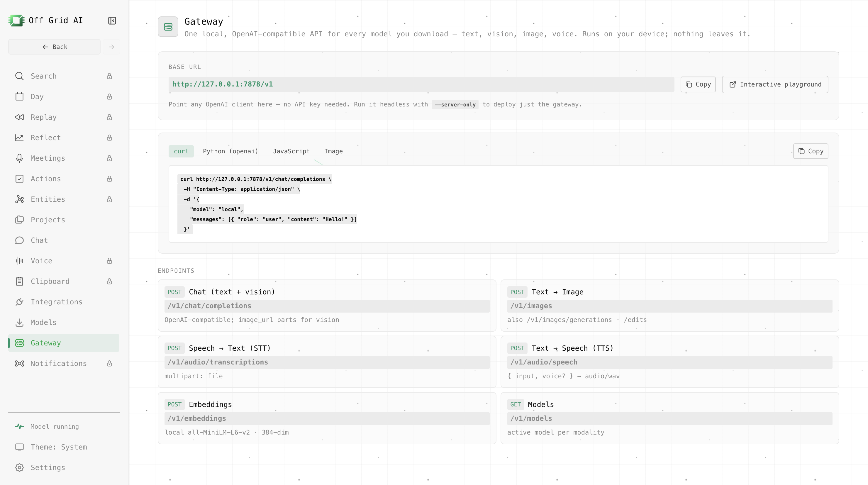
Task: Open the Notifications section
Action: pyautogui.click(x=64, y=364)
